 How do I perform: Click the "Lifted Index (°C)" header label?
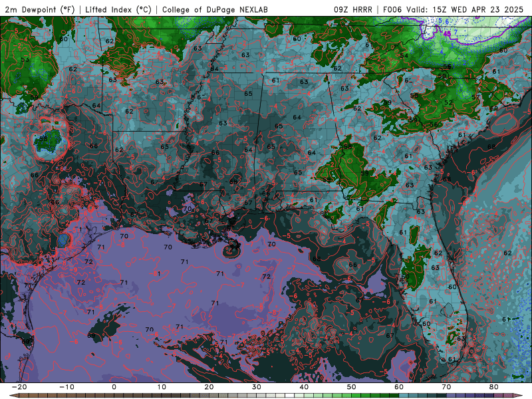pyautogui.click(x=118, y=9)
